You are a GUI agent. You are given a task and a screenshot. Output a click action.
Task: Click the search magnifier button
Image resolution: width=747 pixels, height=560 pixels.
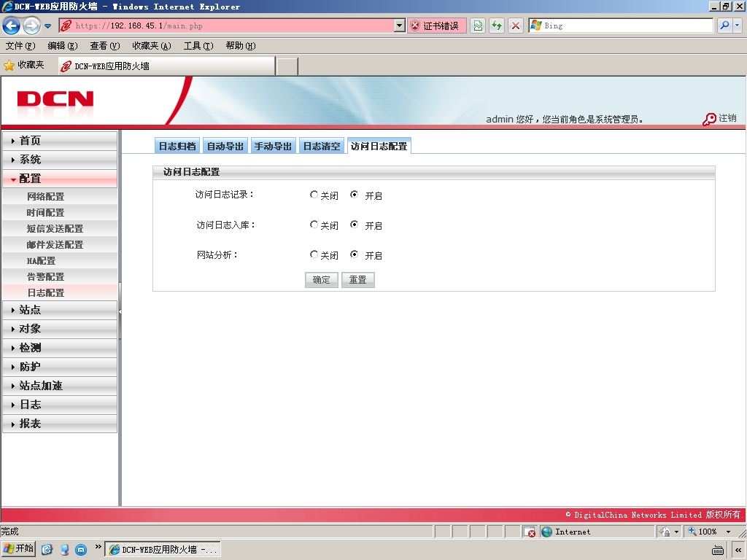724,26
